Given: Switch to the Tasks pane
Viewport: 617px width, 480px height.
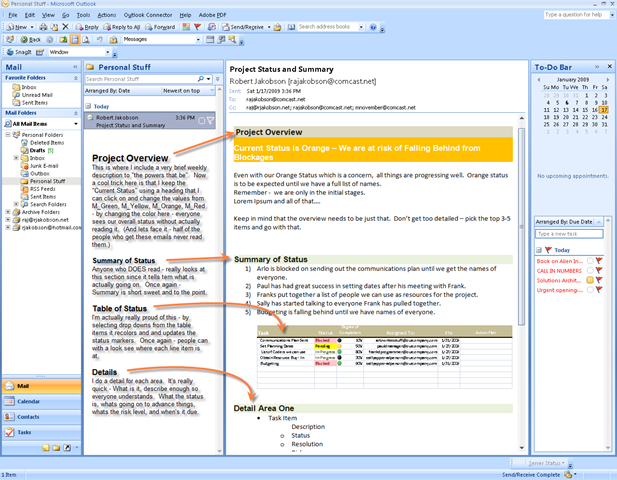Looking at the screenshot, I should 41,432.
